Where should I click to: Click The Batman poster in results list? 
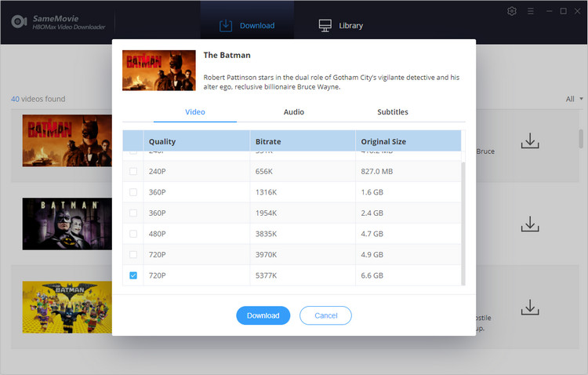[x=67, y=140]
